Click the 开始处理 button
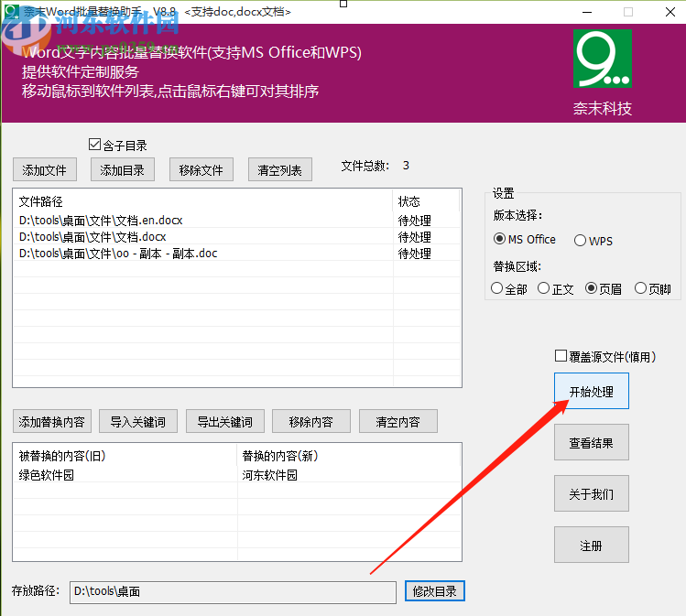 592,391
